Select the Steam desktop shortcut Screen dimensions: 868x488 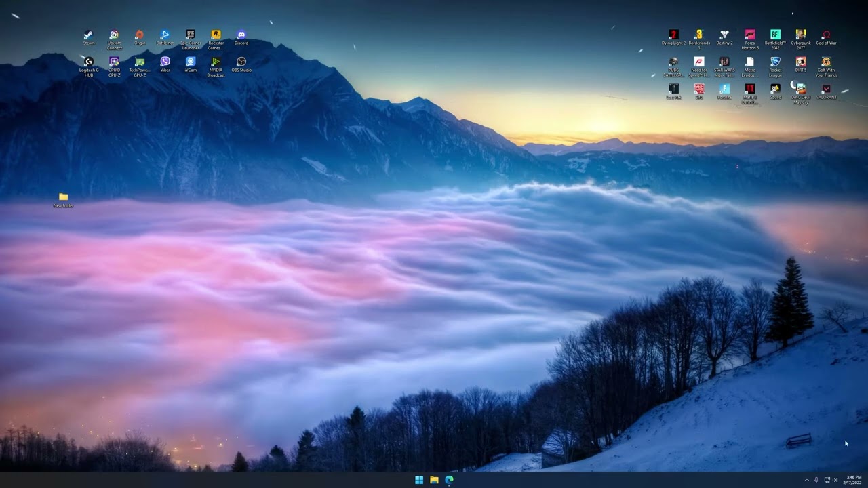[x=89, y=37]
